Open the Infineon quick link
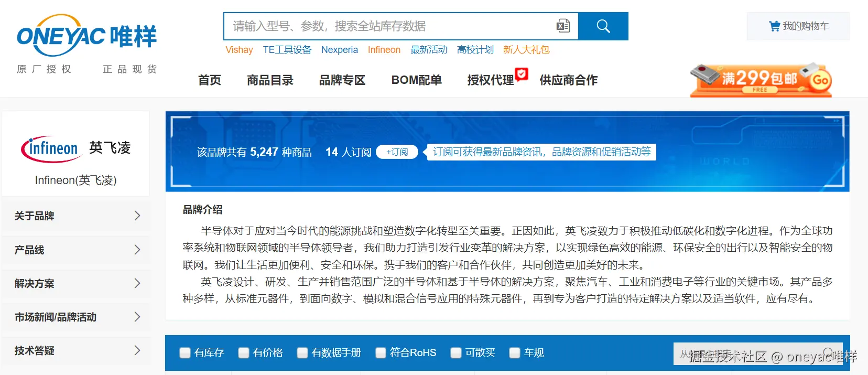868x375 pixels. (384, 50)
